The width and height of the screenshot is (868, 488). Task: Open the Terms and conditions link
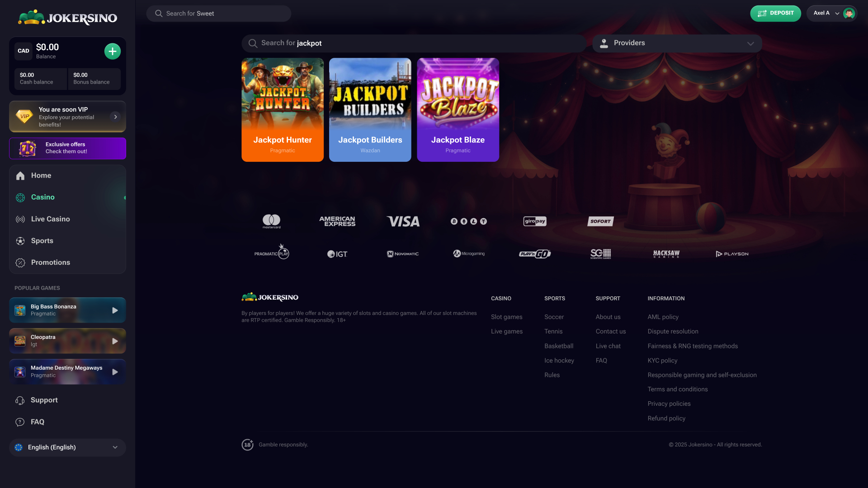pyautogui.click(x=678, y=389)
